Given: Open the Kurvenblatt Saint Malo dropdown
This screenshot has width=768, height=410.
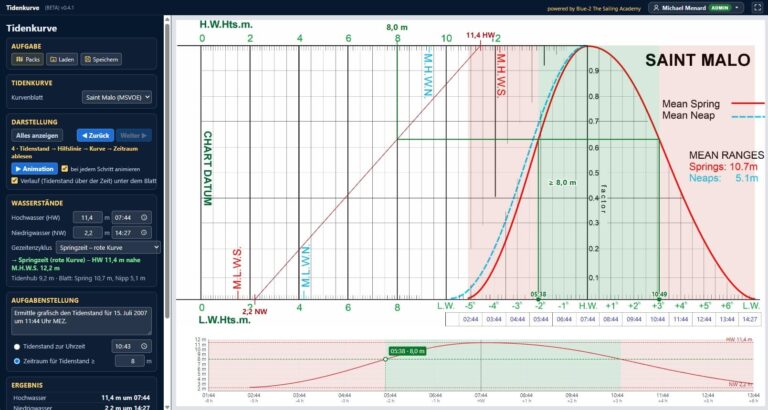Looking at the screenshot, I should click(x=117, y=97).
